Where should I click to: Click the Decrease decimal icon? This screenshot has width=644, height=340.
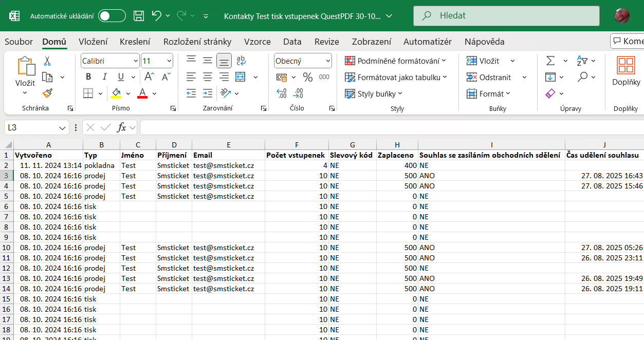click(x=297, y=93)
